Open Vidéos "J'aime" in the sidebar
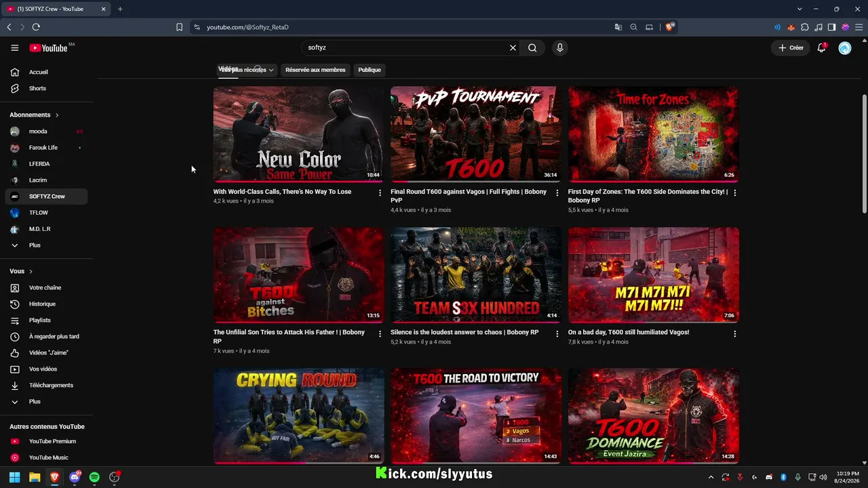Viewport: 868px width, 488px height. tap(45, 353)
